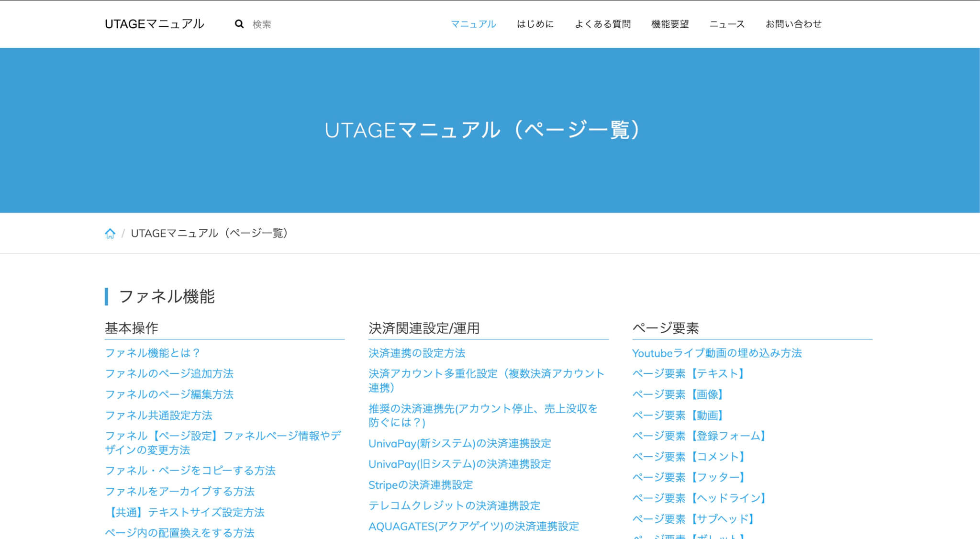Click the breadcrumb text UTAGEマニュアル（ページ一覧）

click(x=209, y=233)
